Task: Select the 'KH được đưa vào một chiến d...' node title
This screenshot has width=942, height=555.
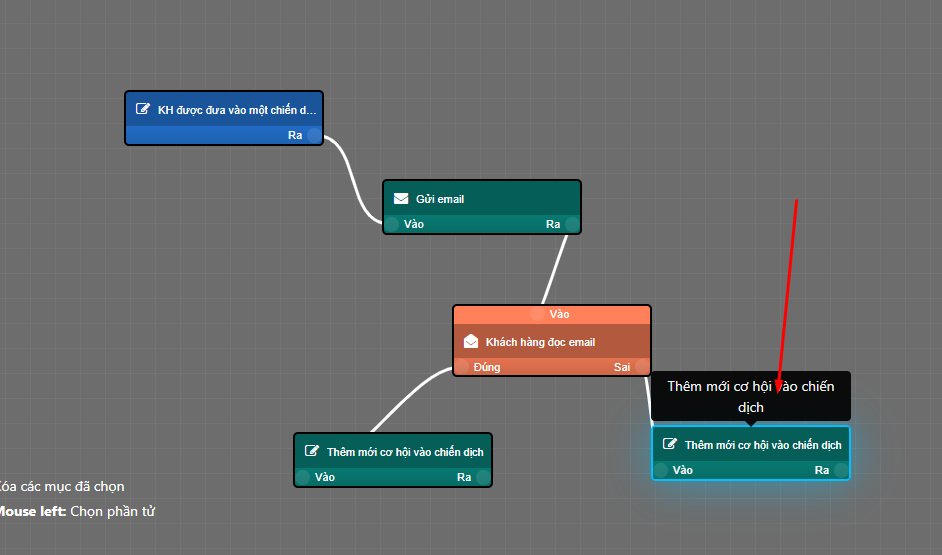Action: [x=236, y=110]
